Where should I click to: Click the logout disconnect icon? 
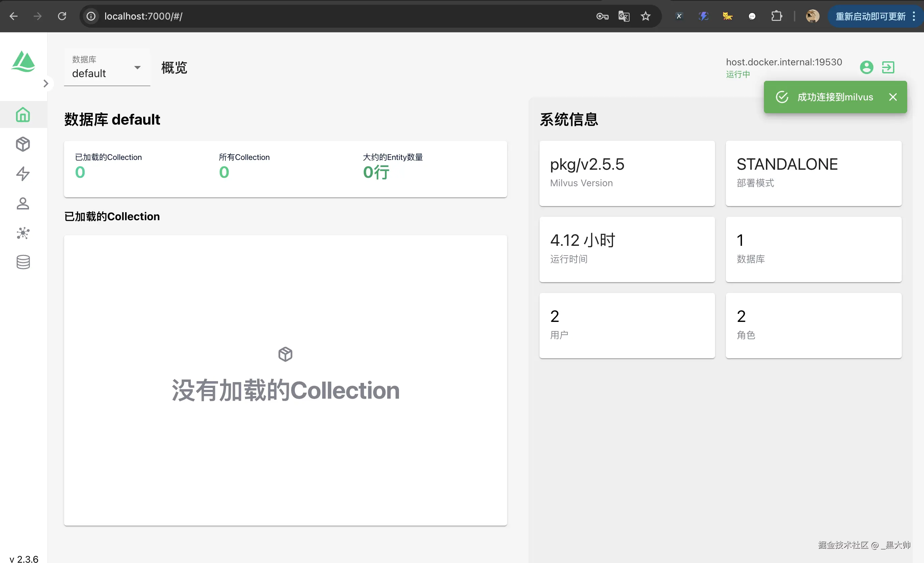pyautogui.click(x=888, y=67)
